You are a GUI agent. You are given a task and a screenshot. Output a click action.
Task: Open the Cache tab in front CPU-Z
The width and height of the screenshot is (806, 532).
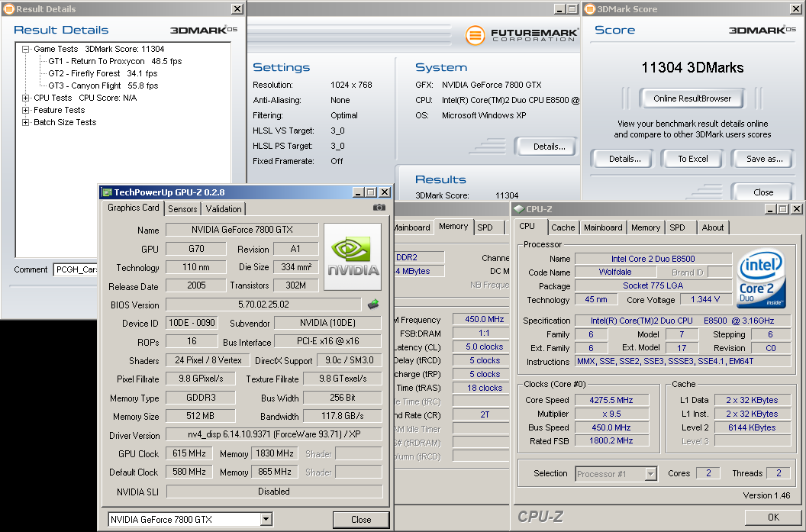[x=563, y=227]
